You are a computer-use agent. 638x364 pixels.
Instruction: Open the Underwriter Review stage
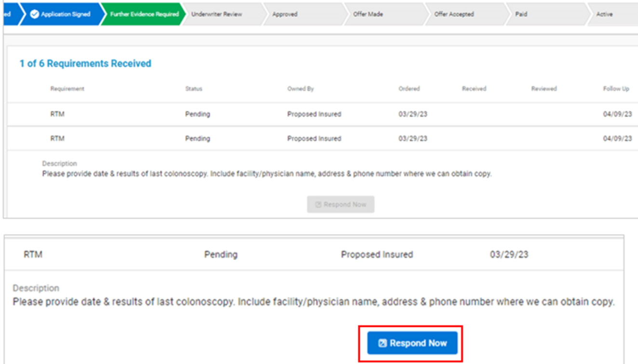click(x=217, y=14)
